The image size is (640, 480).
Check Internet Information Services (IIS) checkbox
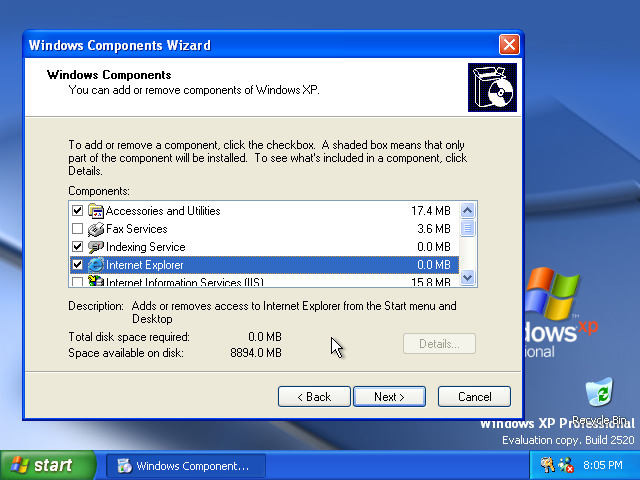tap(77, 281)
